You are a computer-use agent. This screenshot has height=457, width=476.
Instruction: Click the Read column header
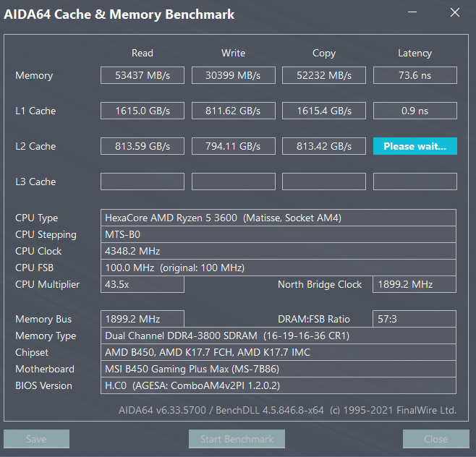(x=143, y=53)
